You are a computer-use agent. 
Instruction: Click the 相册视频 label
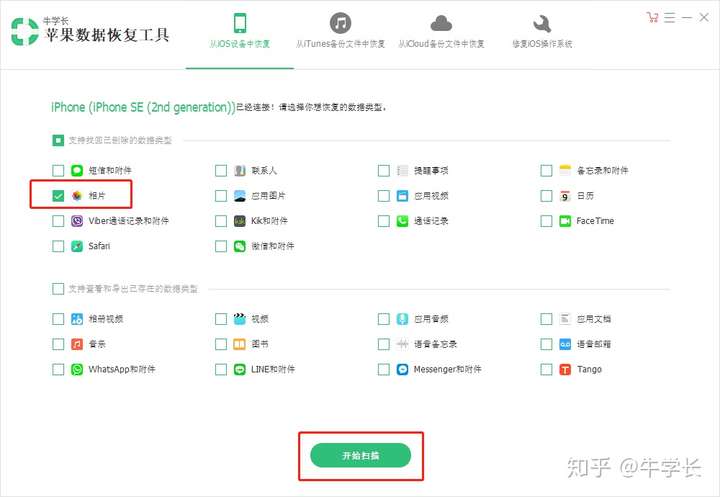click(106, 319)
